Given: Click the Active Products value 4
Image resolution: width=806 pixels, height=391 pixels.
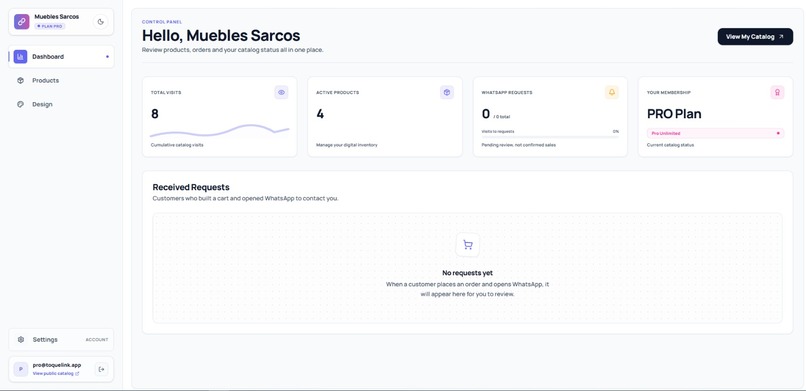Looking at the screenshot, I should tap(320, 114).
